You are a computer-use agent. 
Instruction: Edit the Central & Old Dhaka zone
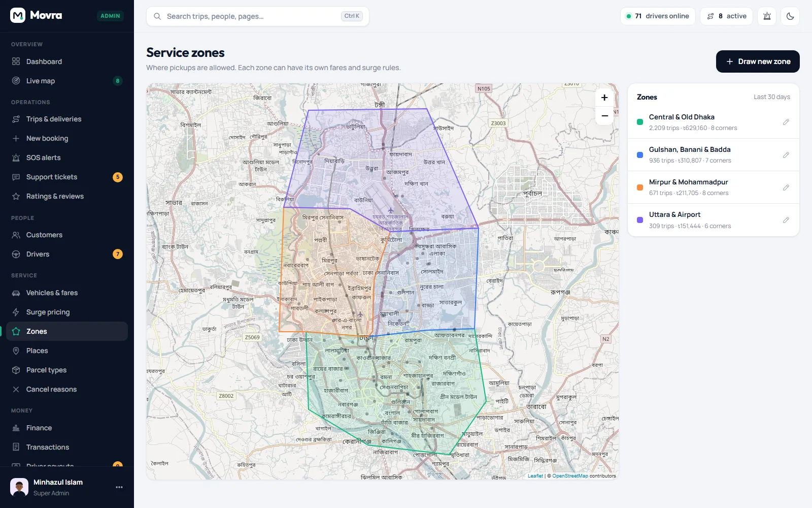(786, 122)
